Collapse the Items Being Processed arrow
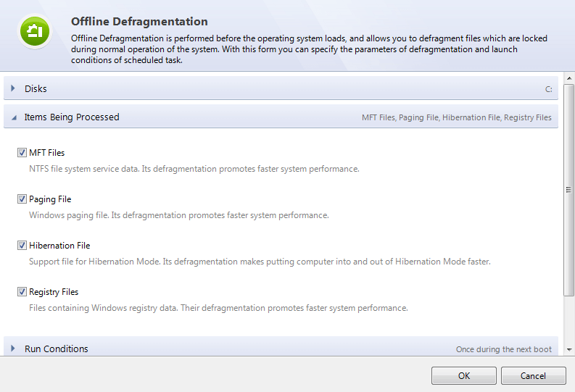The image size is (575, 392). [x=13, y=117]
